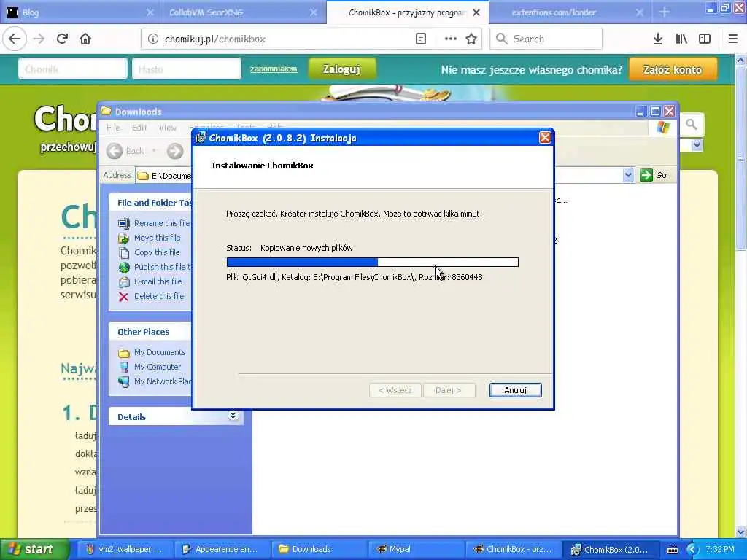
Task: Open the View menu in Downloads window
Action: tap(168, 128)
